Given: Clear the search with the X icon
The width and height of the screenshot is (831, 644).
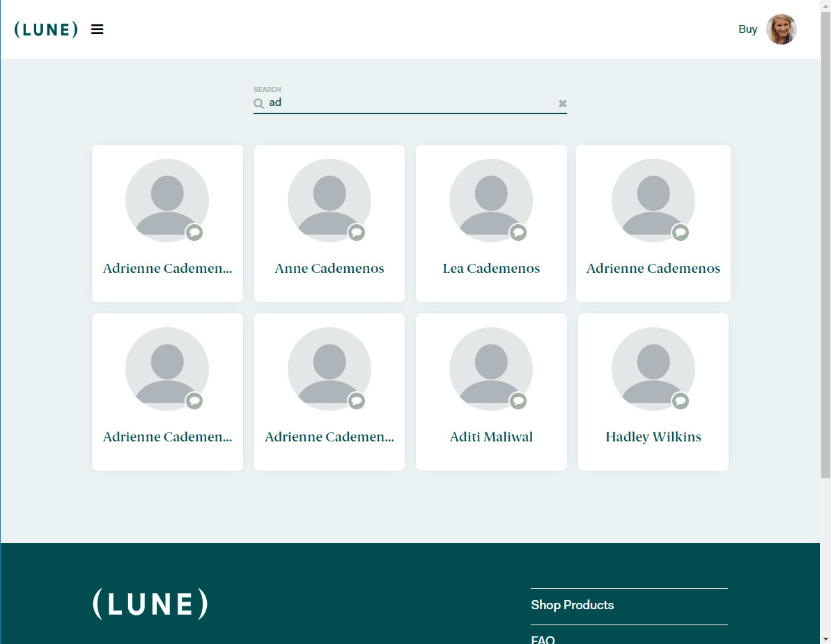Looking at the screenshot, I should [562, 103].
